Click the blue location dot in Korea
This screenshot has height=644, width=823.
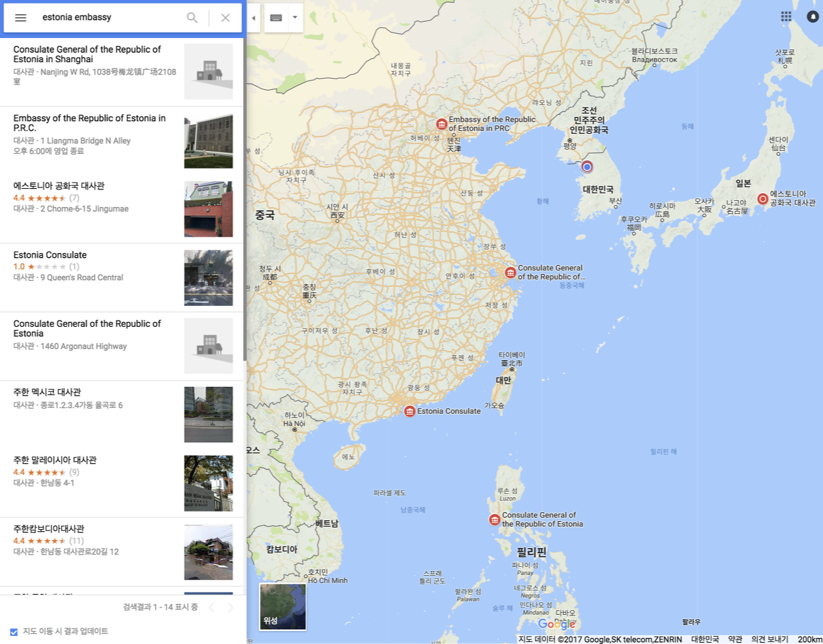pyautogui.click(x=587, y=166)
